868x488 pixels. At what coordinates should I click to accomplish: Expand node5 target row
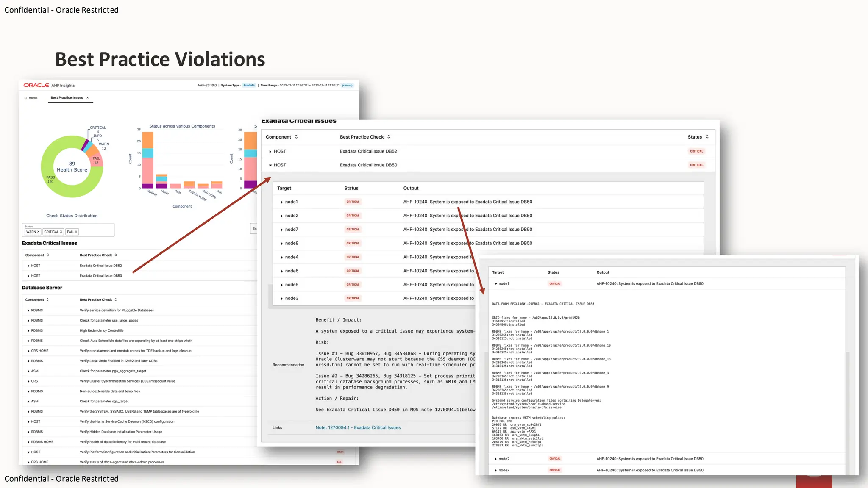click(281, 285)
